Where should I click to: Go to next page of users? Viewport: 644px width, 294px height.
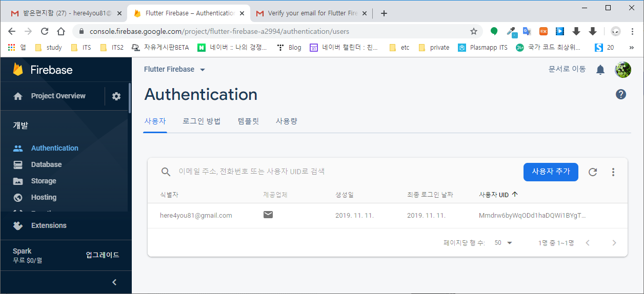coord(614,243)
